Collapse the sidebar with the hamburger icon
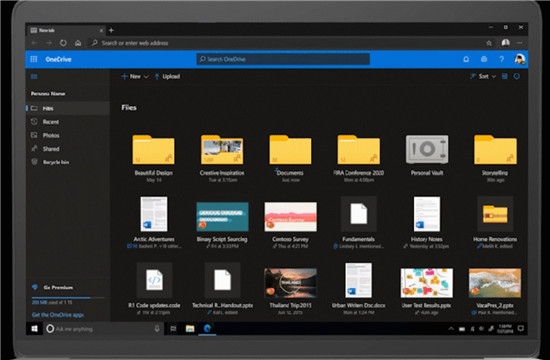 pyautogui.click(x=34, y=76)
